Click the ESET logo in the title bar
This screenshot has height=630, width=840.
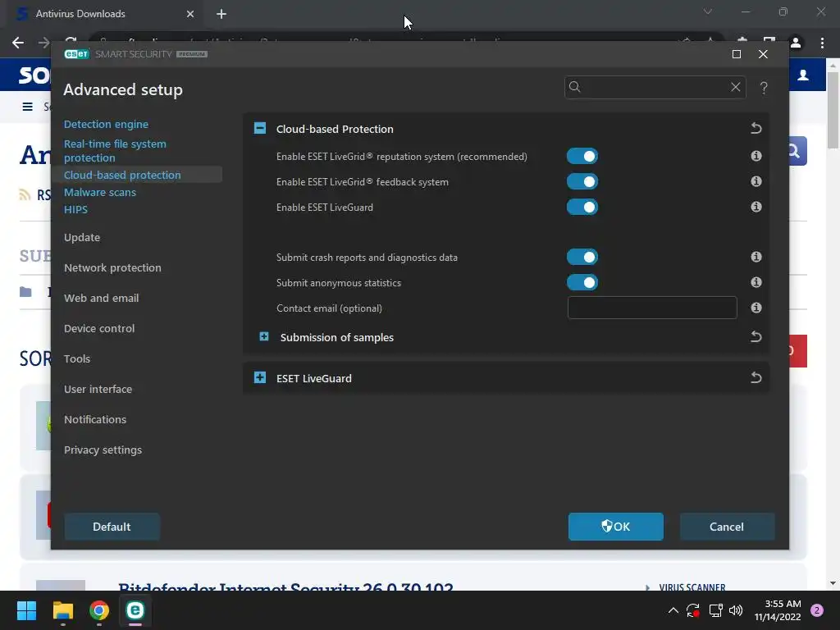pos(76,54)
